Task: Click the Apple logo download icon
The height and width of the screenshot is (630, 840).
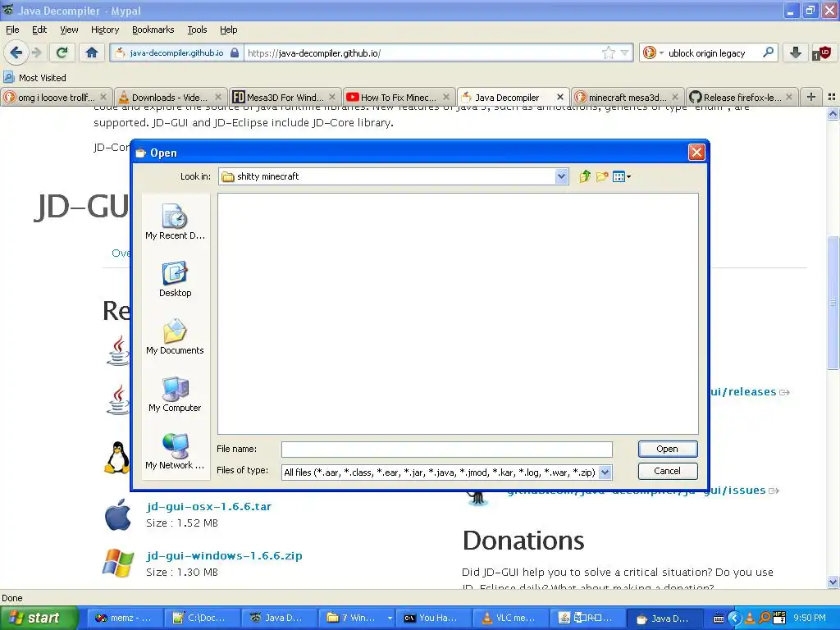Action: click(118, 514)
